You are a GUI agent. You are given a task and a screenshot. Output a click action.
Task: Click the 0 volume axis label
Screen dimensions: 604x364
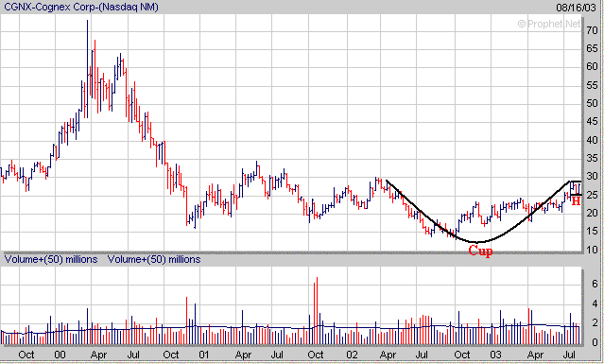[x=595, y=342]
